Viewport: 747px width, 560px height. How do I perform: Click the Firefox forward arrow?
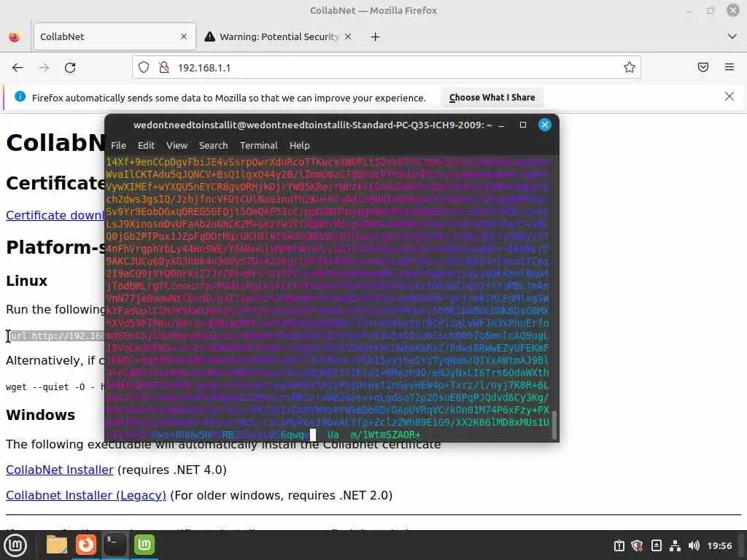click(44, 68)
